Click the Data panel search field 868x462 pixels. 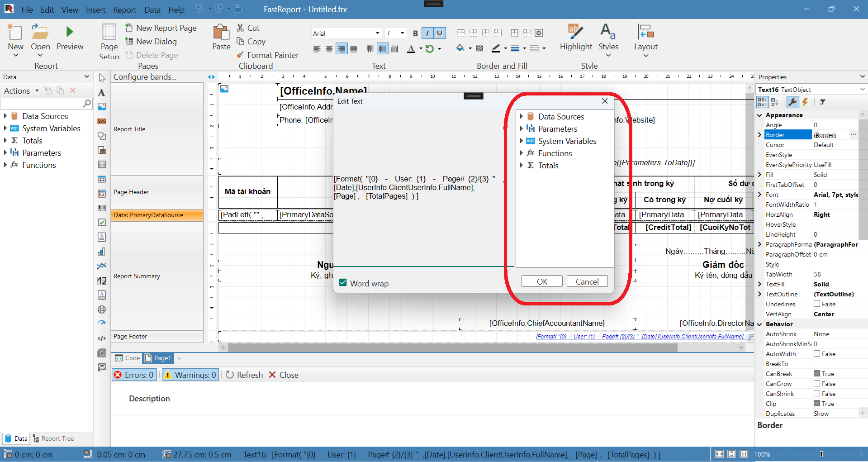tap(42, 104)
